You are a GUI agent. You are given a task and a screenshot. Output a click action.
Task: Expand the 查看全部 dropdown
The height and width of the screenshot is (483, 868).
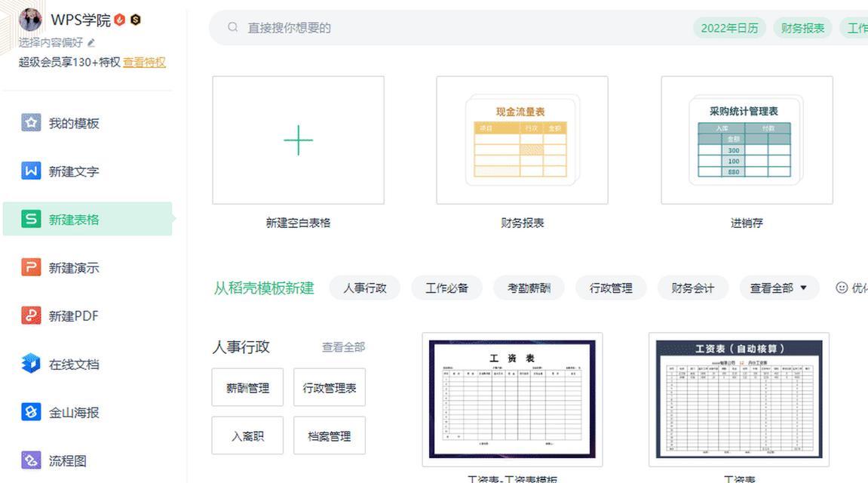(x=779, y=288)
